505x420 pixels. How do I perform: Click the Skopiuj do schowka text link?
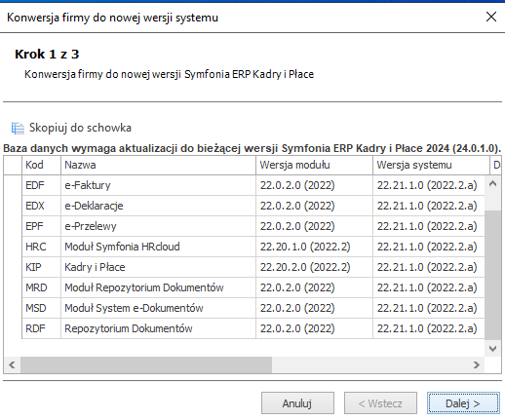coord(80,128)
